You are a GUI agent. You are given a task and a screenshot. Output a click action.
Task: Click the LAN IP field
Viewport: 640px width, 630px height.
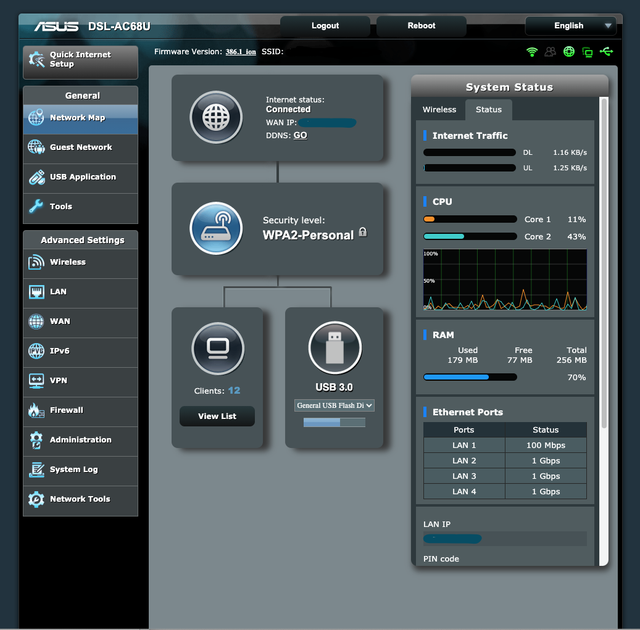505,539
